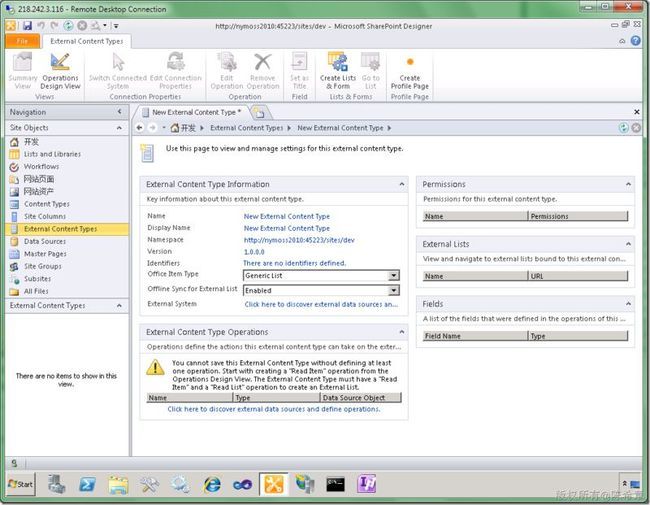Open the File tab
Image resolution: width=650 pixels, height=505 pixels.
[x=23, y=41]
